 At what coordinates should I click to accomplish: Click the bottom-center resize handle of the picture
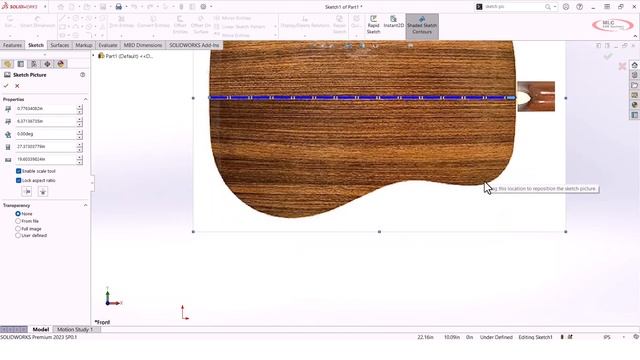tap(379, 232)
